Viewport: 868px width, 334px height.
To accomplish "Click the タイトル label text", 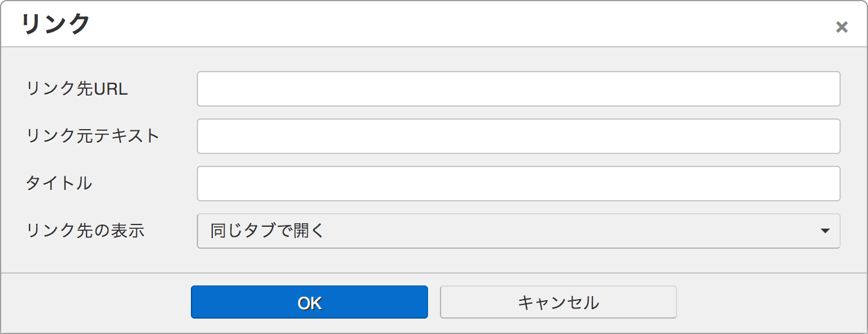I will pos(59,184).
